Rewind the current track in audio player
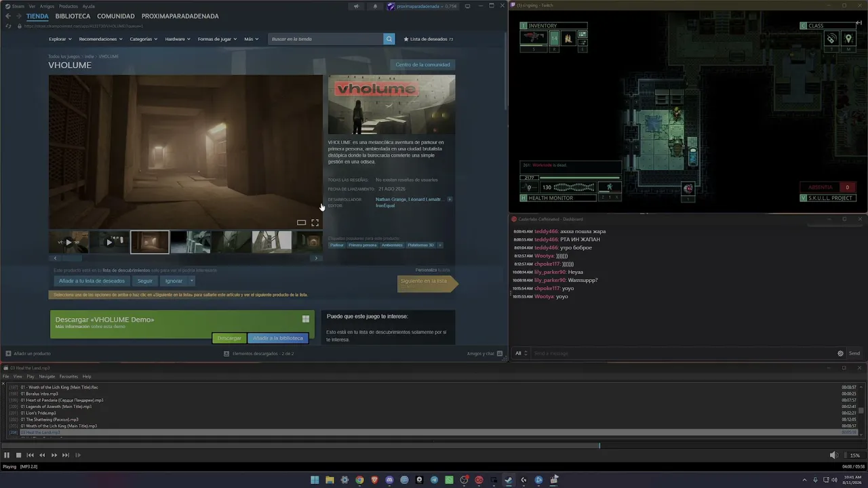 coord(42,455)
